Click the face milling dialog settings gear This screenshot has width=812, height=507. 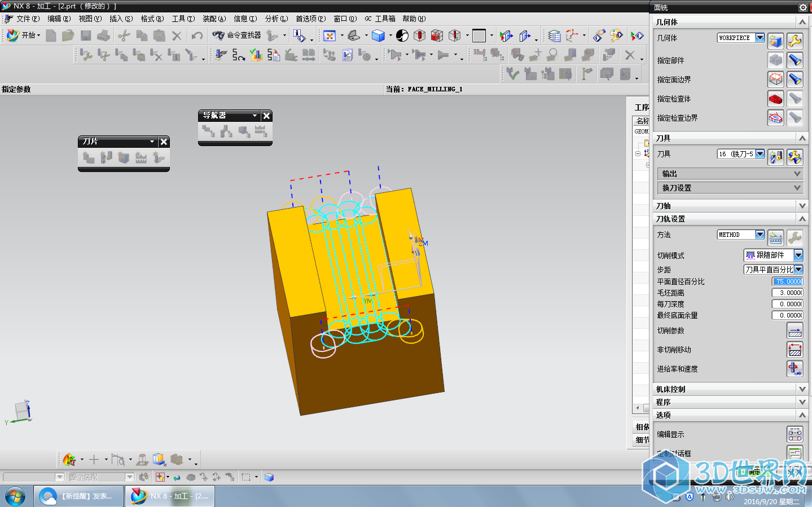pyautogui.click(x=803, y=7)
